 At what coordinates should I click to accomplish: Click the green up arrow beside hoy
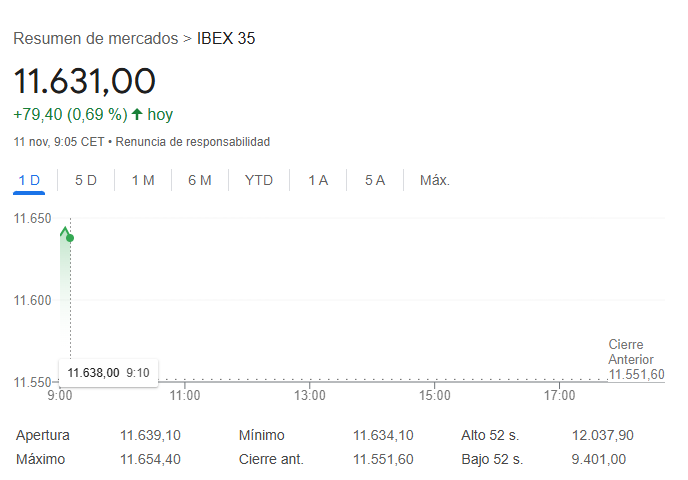click(x=137, y=114)
